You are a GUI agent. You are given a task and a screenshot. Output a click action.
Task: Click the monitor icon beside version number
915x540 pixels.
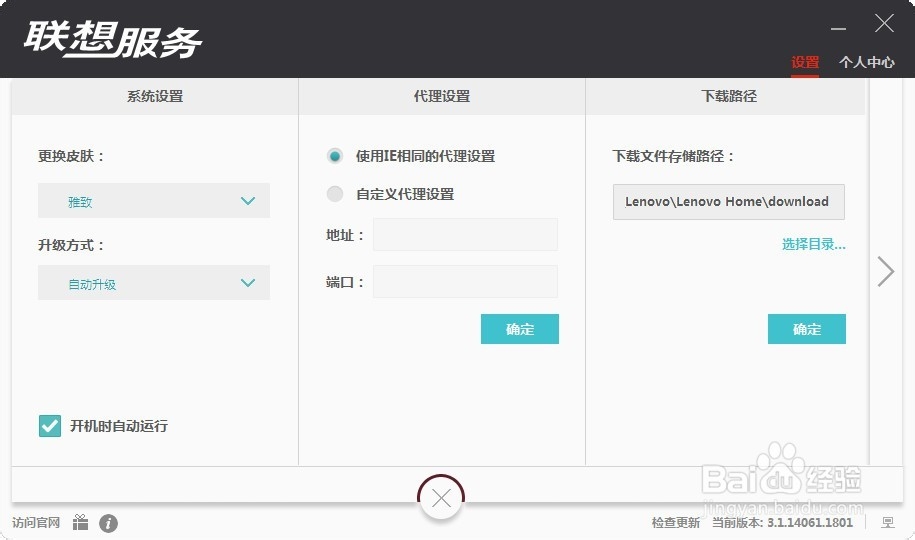pos(888,522)
